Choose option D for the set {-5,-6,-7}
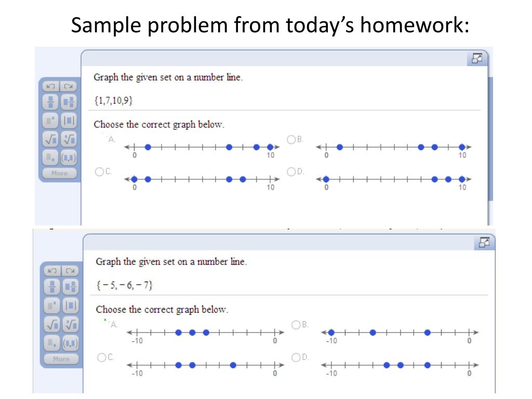Screen dimensions: 532x399 pos(296,357)
